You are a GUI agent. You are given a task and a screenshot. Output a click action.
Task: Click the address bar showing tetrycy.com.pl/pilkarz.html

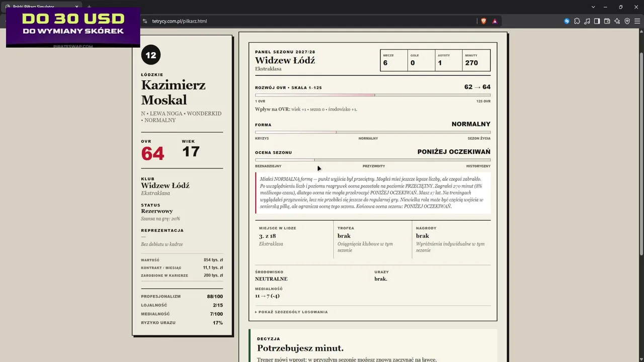coord(312,21)
